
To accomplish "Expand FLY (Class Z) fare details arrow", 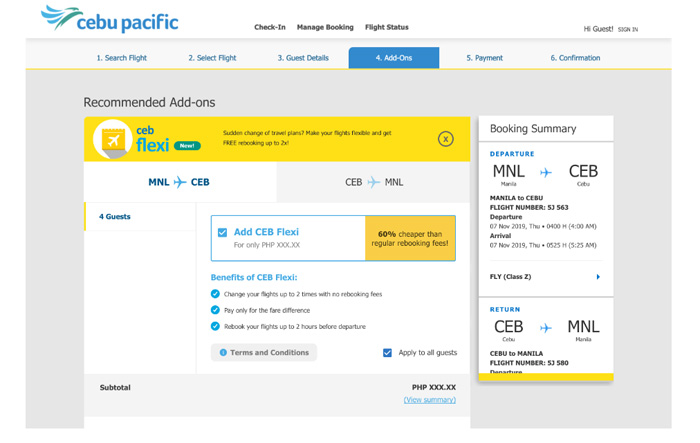I will pos(598,277).
